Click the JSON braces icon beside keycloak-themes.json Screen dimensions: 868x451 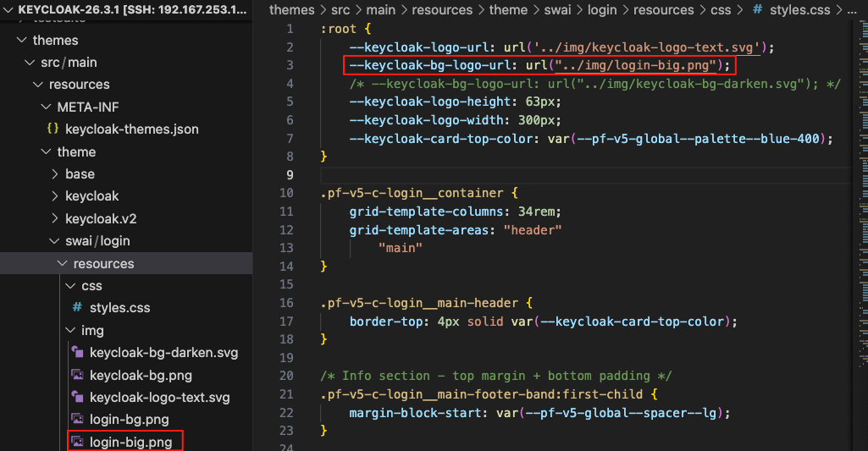click(x=53, y=129)
